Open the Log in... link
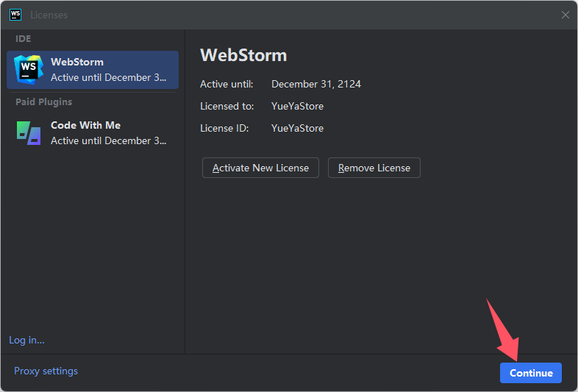This screenshot has height=392, width=578. (x=26, y=340)
